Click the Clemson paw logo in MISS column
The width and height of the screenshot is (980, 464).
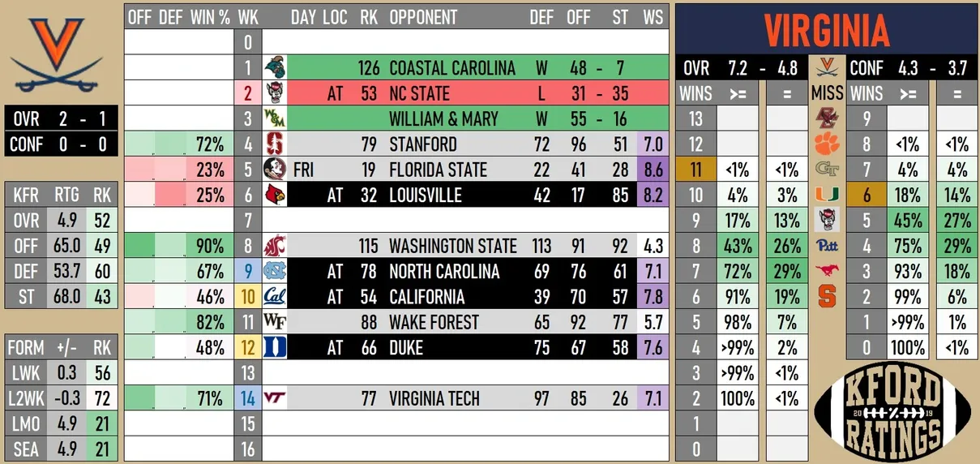click(x=828, y=144)
